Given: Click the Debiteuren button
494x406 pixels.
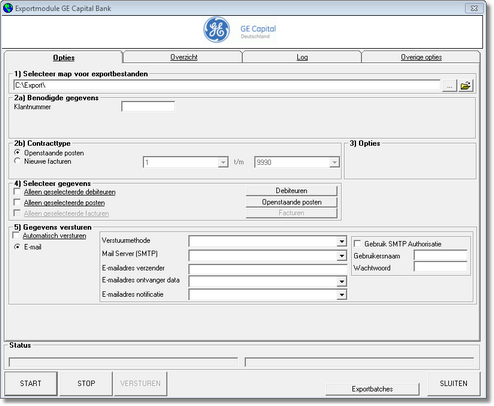Looking at the screenshot, I should [291, 191].
